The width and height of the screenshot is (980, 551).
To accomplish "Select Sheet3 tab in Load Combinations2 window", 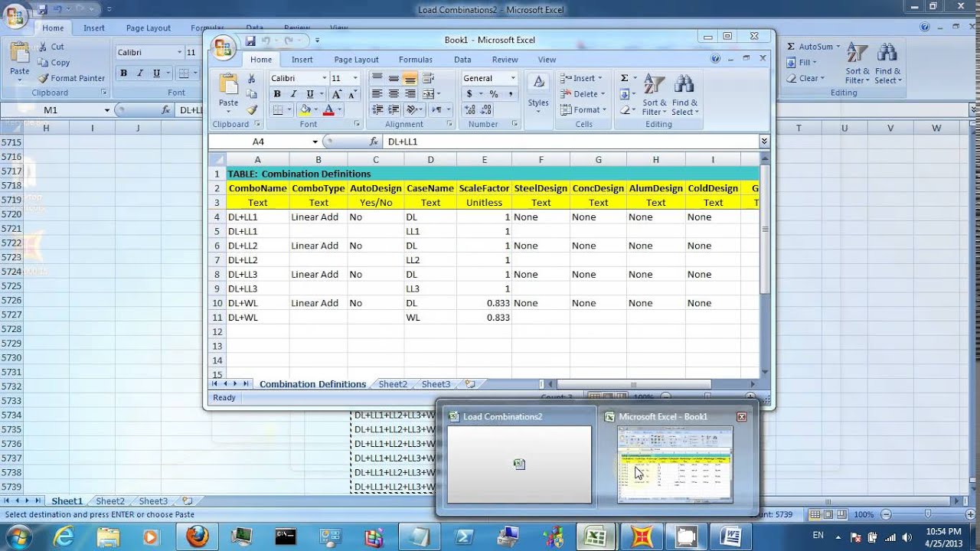I will tap(153, 501).
